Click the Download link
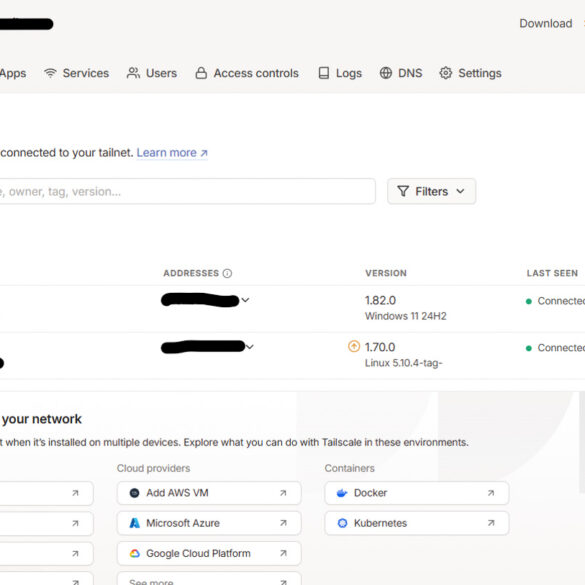Image resolution: width=585 pixels, height=585 pixels. click(546, 24)
